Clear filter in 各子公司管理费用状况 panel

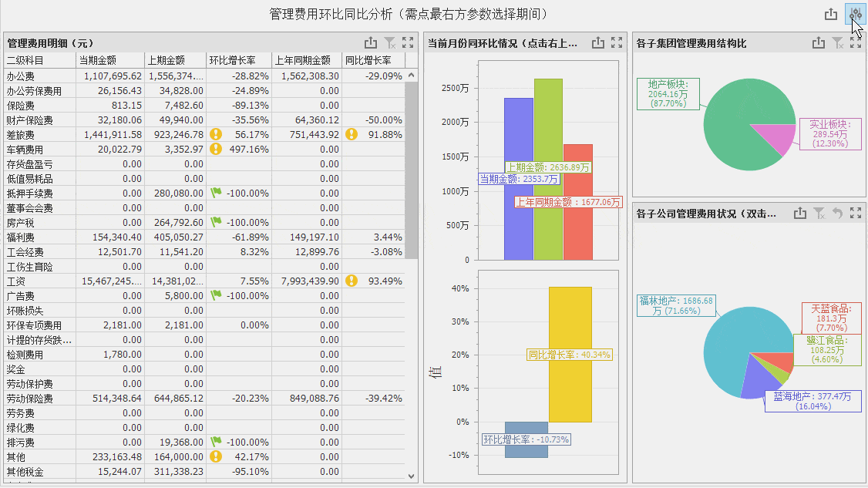(x=819, y=214)
